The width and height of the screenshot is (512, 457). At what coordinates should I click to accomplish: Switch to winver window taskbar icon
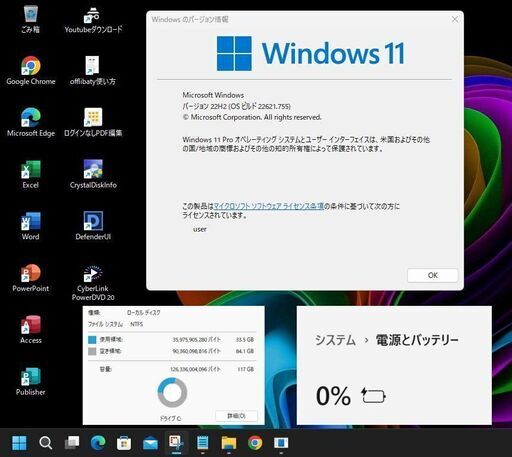tap(281, 443)
